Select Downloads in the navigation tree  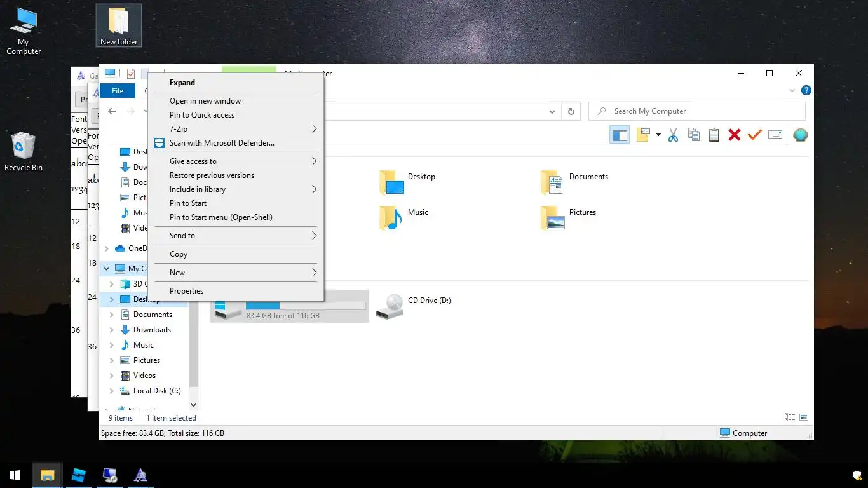pos(152,330)
